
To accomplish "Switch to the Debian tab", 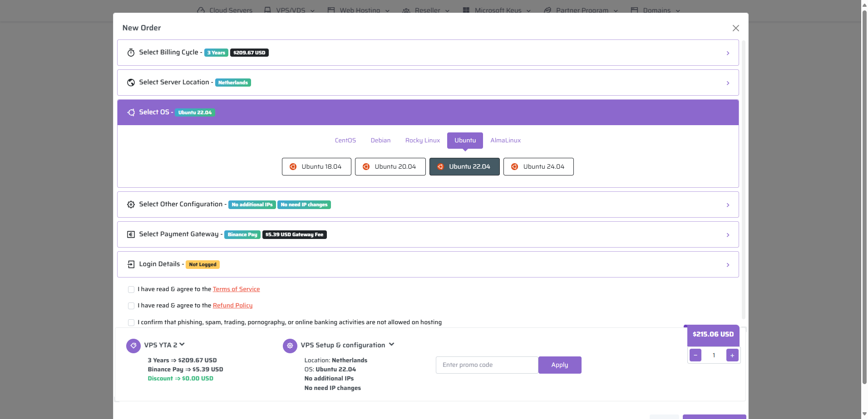I will [x=380, y=141].
